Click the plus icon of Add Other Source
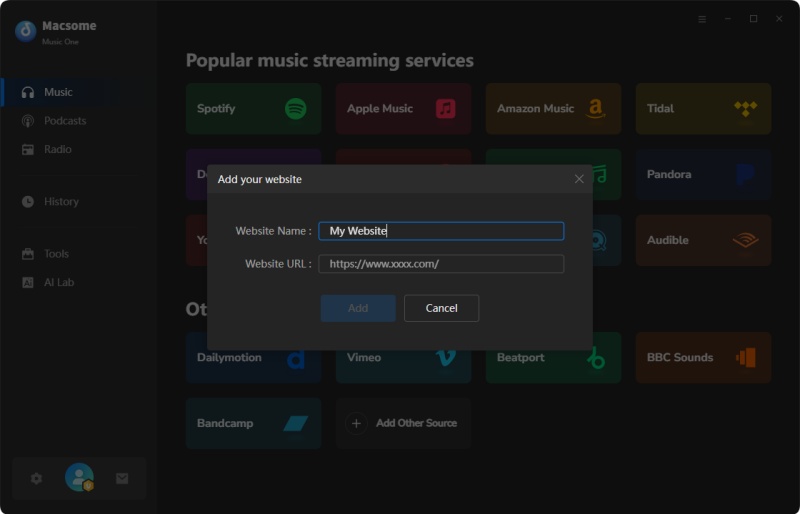Viewport: 800px width, 514px height. click(356, 424)
